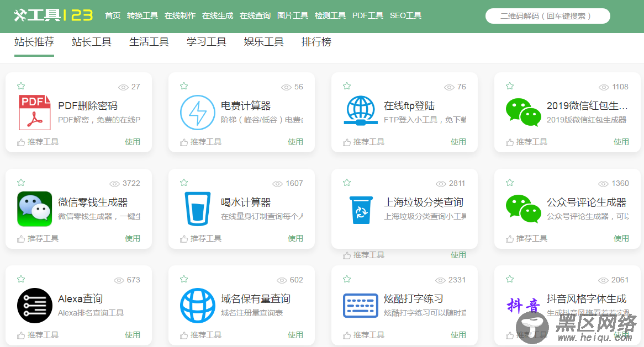Image resolution: width=644 pixels, height=347 pixels.
Task: Click the thumbs-up icon on 在线ftp登陆 card
Action: point(347,142)
